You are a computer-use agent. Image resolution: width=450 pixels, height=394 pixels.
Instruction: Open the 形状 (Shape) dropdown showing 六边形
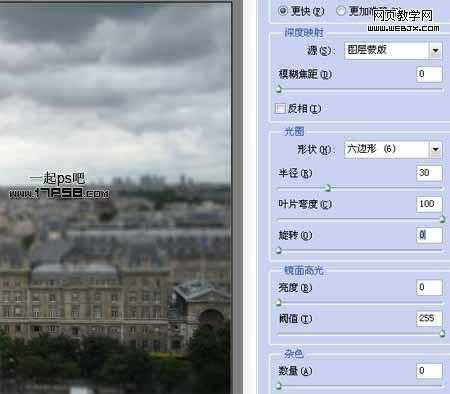(x=393, y=149)
